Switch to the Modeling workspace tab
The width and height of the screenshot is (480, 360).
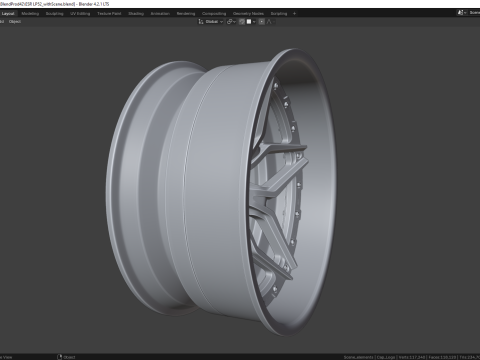click(x=30, y=14)
